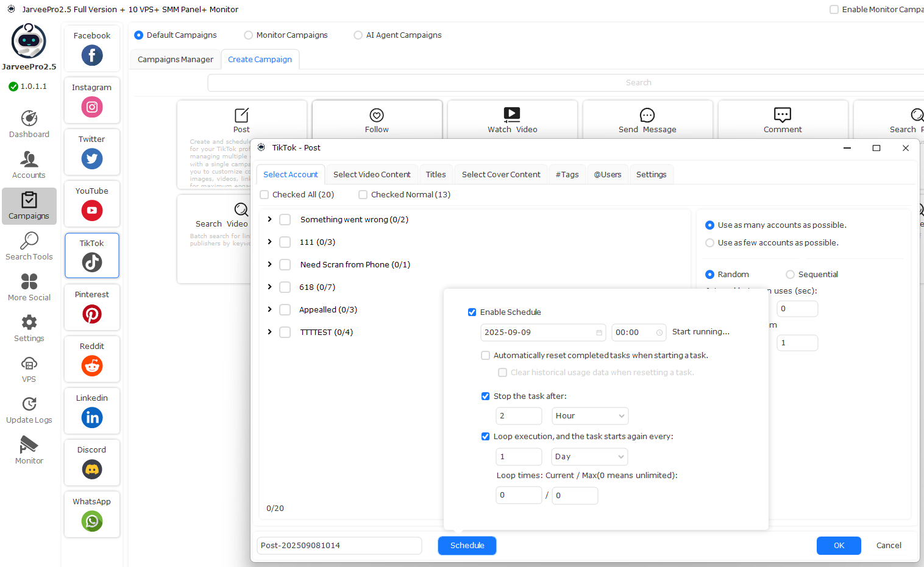Open Search Tools in sidebar
Screen dimensions: 924x567
click(x=29, y=247)
